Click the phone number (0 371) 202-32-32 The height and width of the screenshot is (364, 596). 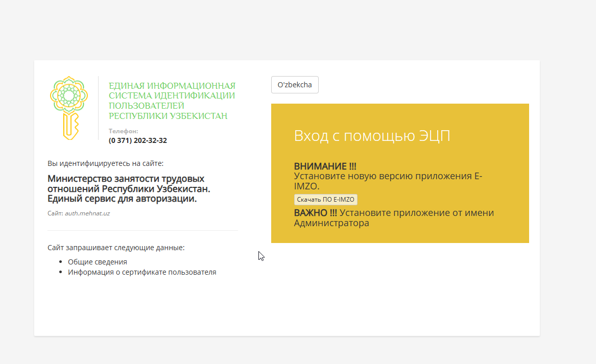pos(137,140)
